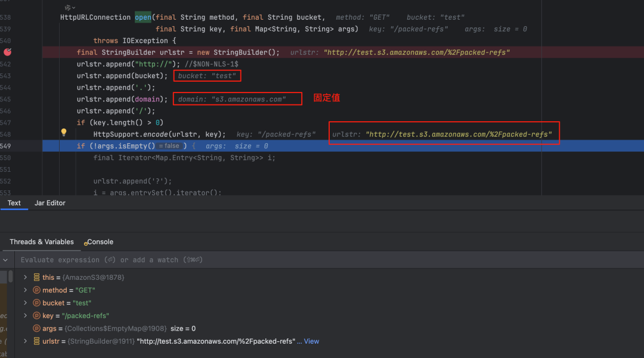644x358 pixels.
Task: Click line number 549 in the gutter
Action: tap(6, 146)
